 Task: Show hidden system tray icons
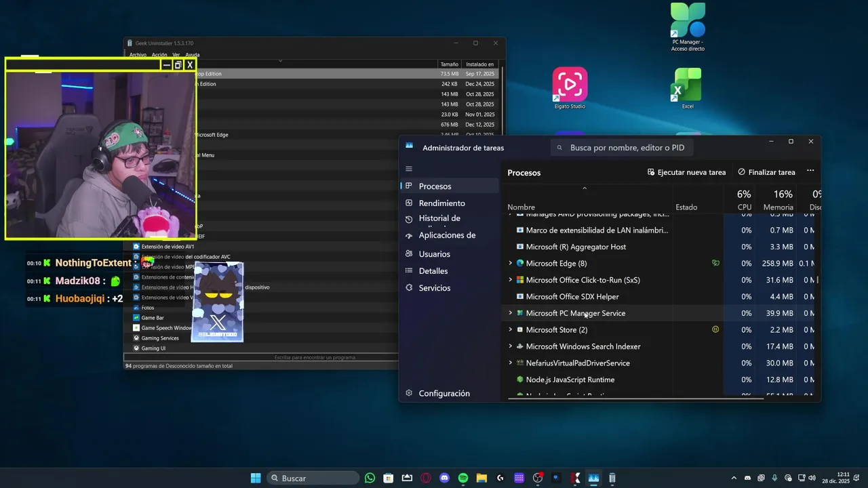[x=734, y=478]
